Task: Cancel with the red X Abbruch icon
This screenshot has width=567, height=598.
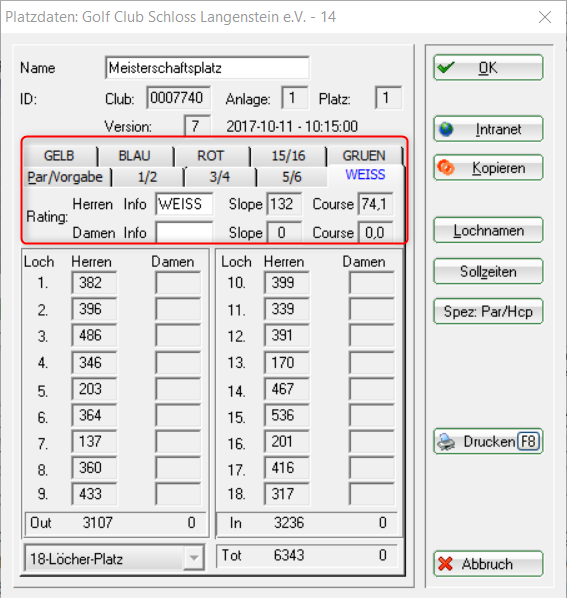Action: coord(445,564)
